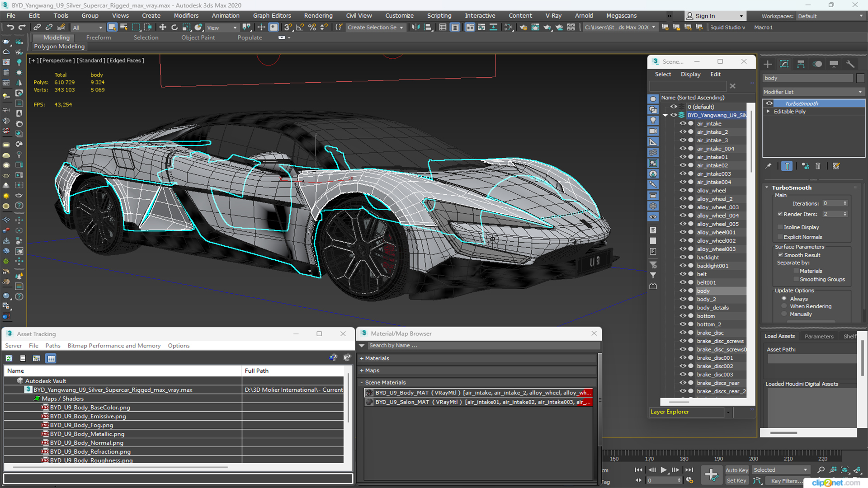Open the Display panel monitor icon
Image resolution: width=868 pixels, height=488 pixels.
[834, 64]
